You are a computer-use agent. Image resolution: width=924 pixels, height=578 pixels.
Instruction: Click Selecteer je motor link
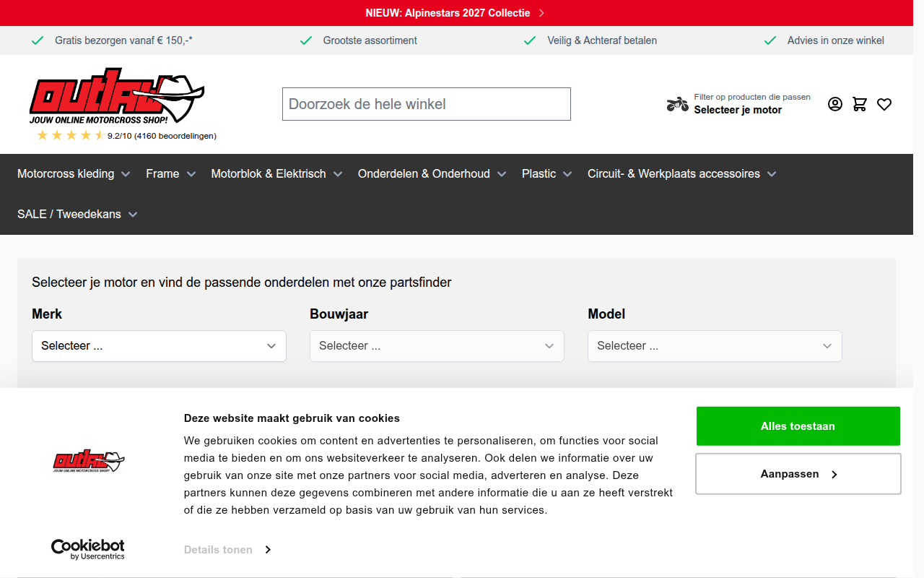tap(738, 110)
